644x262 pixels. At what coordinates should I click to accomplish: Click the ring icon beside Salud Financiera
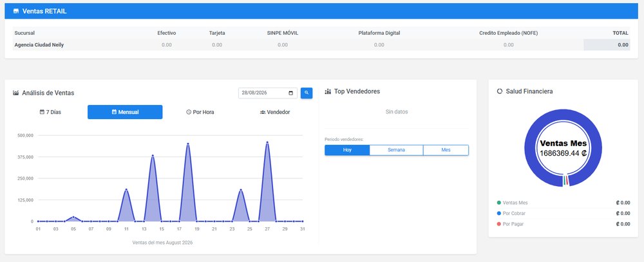click(500, 91)
